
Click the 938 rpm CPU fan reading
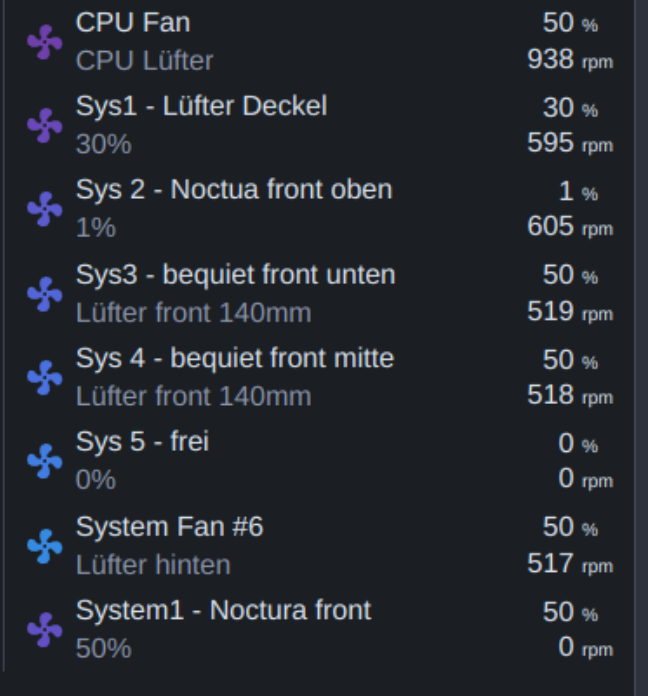(570, 59)
